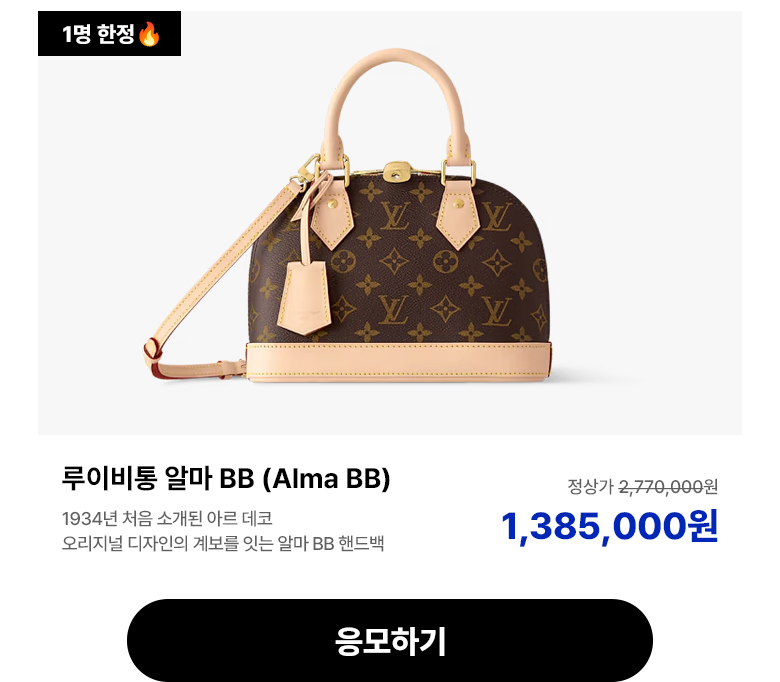Click the 오리지널 디자인의 계보를 잇는 description line
Viewport: 780px width, 682px height.
click(x=223, y=543)
